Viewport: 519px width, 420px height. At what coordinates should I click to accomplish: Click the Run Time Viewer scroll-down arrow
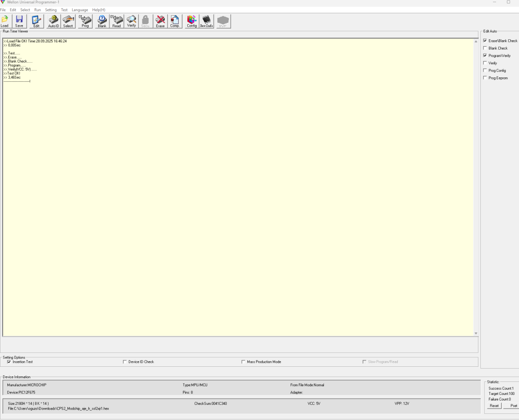click(476, 333)
